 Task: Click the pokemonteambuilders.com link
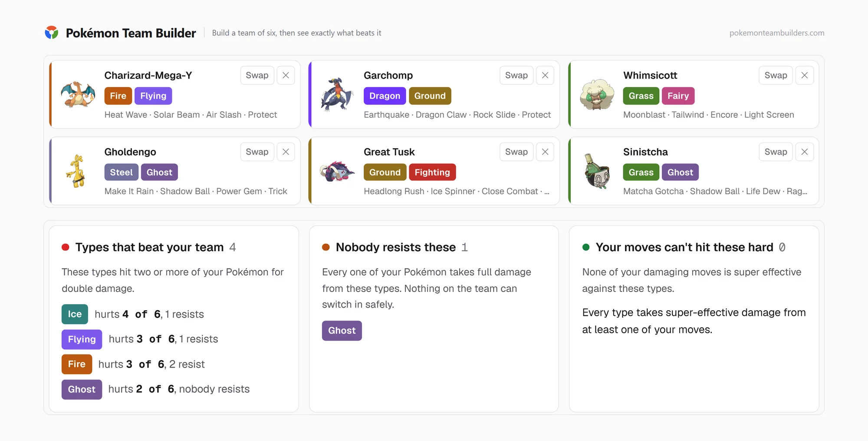click(x=777, y=33)
